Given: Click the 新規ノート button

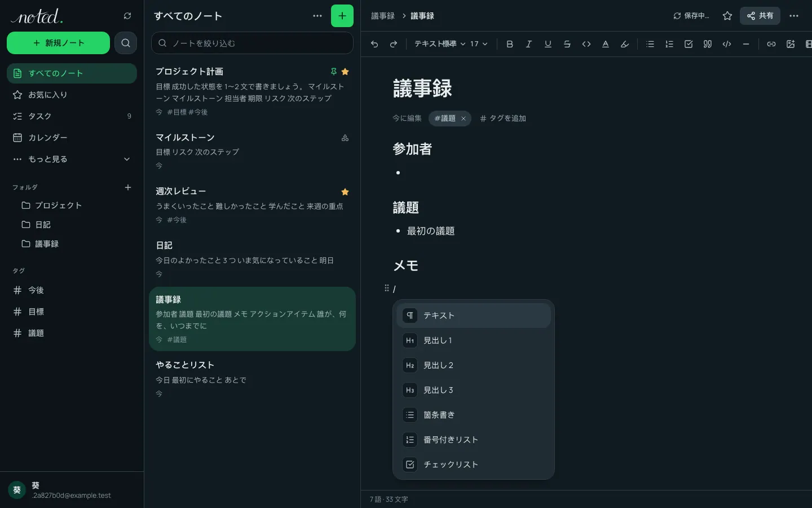Looking at the screenshot, I should tap(58, 43).
